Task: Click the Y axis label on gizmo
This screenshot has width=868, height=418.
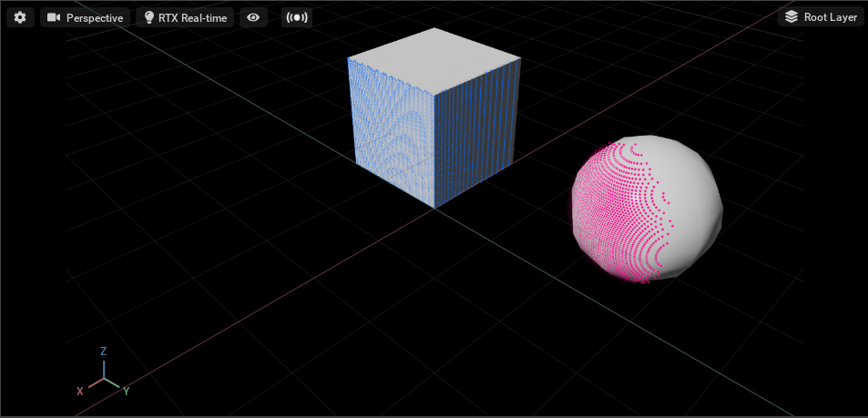Action: tap(126, 391)
